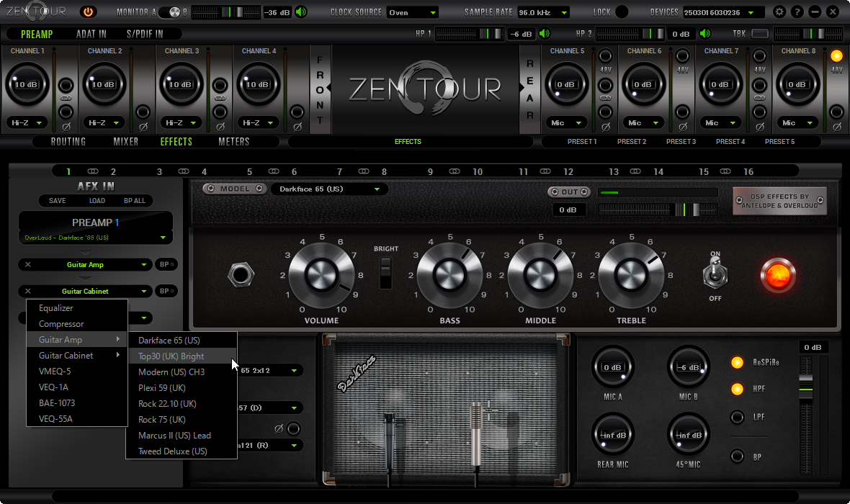Click the amp OUT 0 dB value field
This screenshot has height=504, width=850.
568,210
